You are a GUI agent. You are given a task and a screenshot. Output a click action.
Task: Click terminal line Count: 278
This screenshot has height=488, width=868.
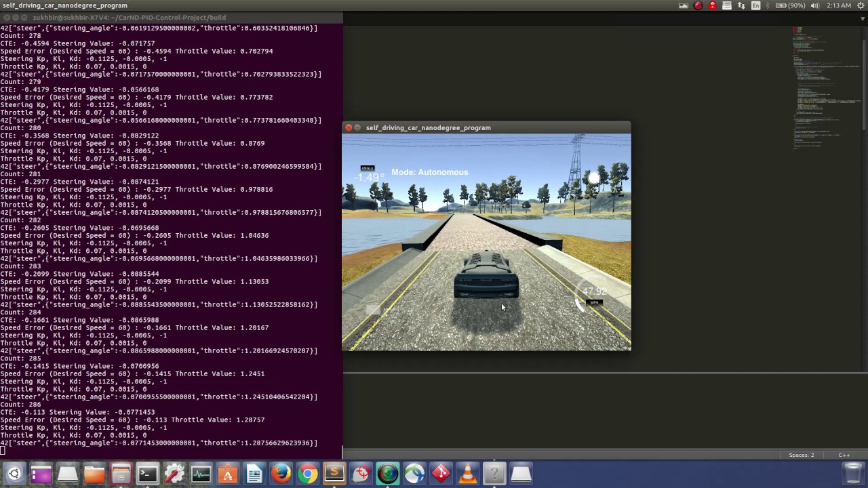tap(20, 36)
